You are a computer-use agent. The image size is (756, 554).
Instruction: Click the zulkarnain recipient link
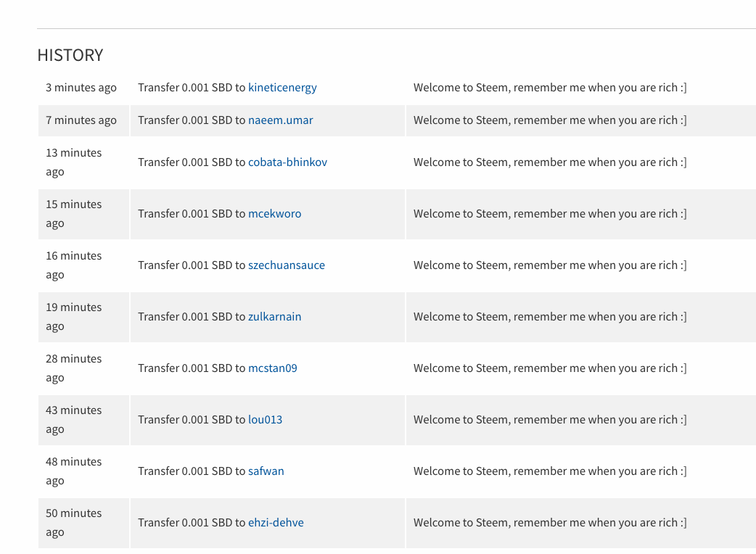[274, 317]
